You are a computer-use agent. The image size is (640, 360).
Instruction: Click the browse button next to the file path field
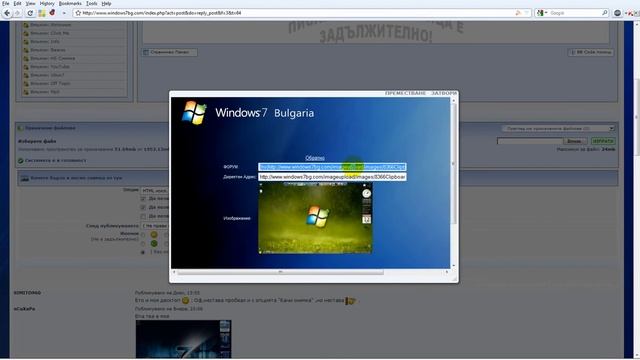[x=575, y=141]
